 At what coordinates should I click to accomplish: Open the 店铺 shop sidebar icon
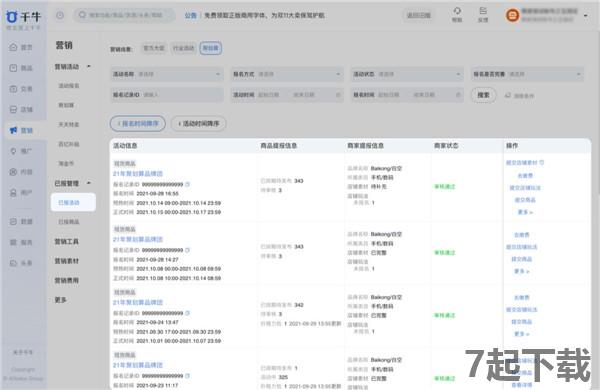13,109
